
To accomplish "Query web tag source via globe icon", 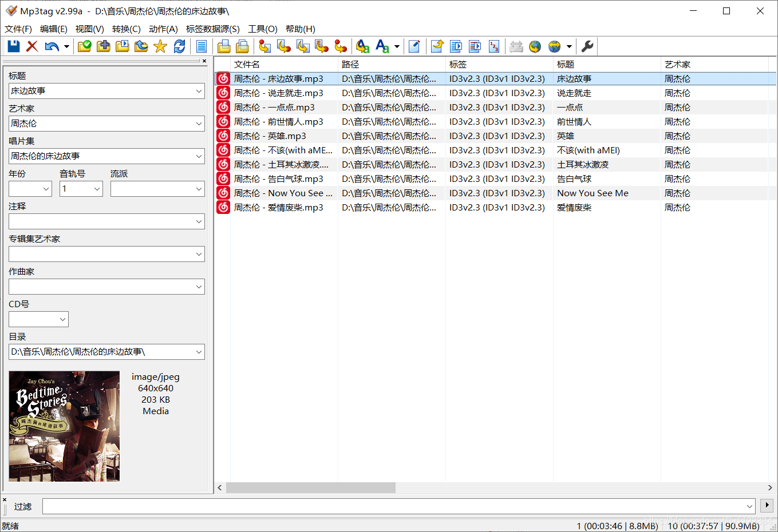I will [x=535, y=46].
